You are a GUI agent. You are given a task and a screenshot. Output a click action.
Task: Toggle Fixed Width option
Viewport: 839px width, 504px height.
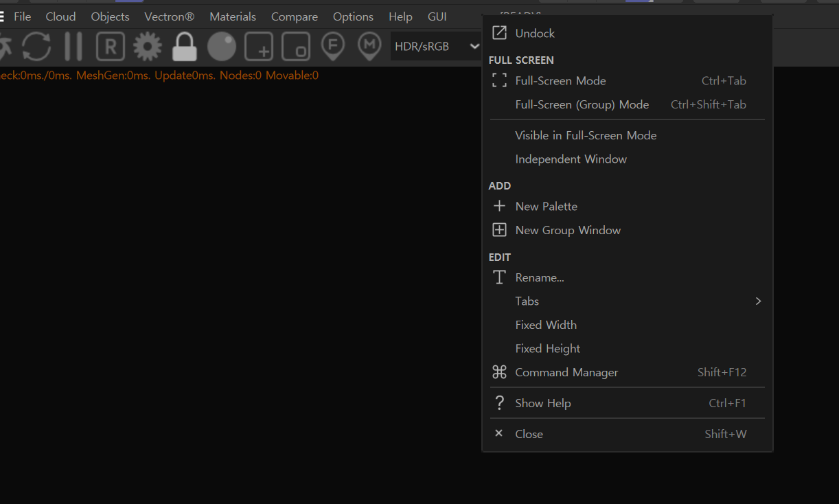(628, 325)
